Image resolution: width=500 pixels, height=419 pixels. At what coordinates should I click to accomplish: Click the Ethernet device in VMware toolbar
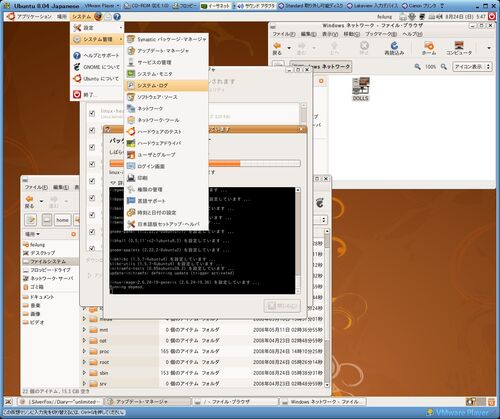tap(216, 6)
